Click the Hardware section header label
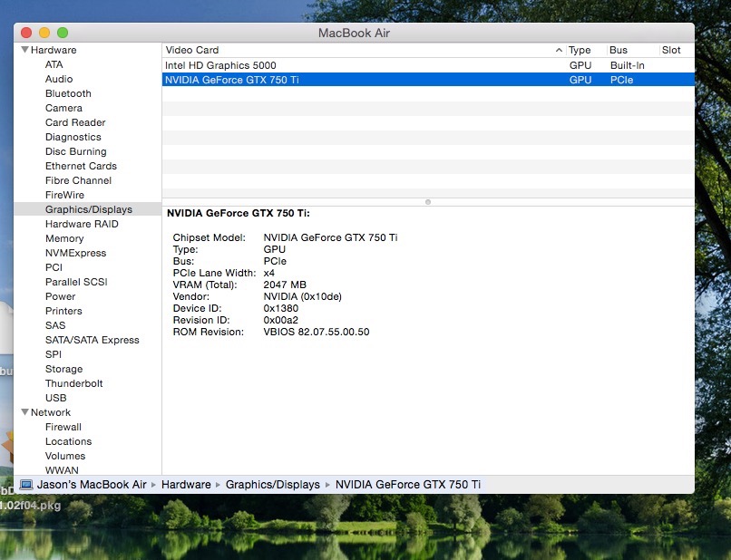Screen dimensions: 731x560 (54, 49)
